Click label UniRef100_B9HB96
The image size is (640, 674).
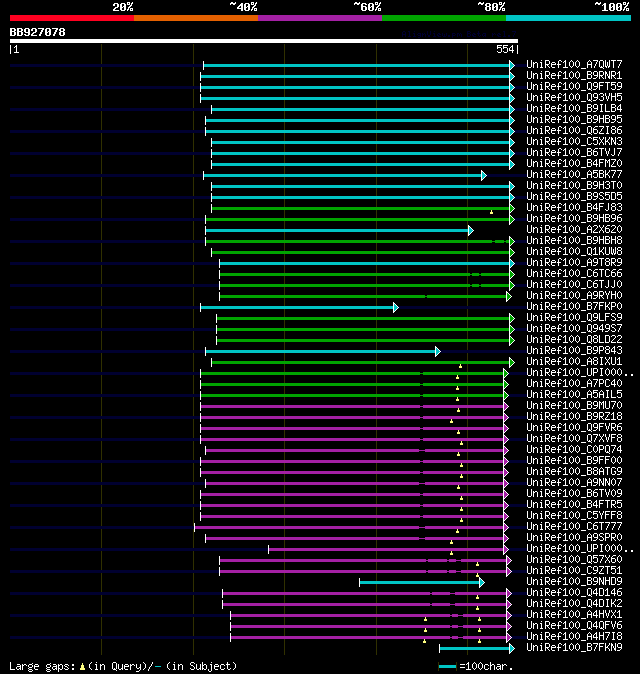574,218
